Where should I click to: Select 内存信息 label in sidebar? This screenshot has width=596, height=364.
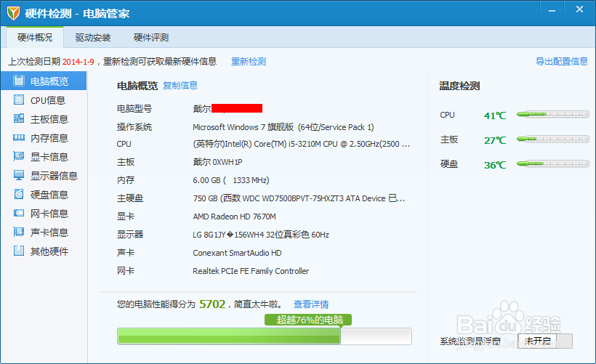pyautogui.click(x=49, y=138)
